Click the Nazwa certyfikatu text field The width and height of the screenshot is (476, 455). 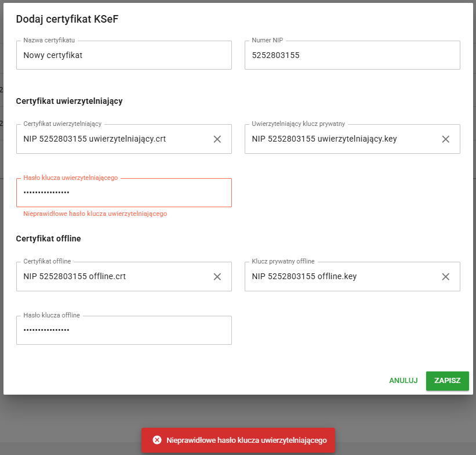123,56
